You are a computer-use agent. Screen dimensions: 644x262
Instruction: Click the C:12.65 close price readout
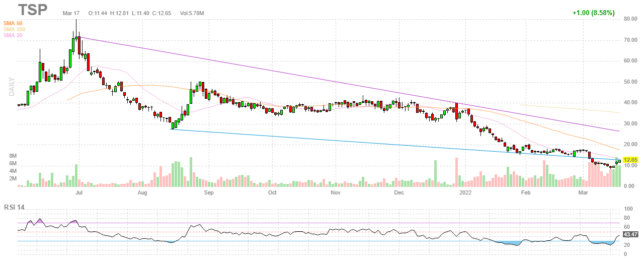pos(163,13)
